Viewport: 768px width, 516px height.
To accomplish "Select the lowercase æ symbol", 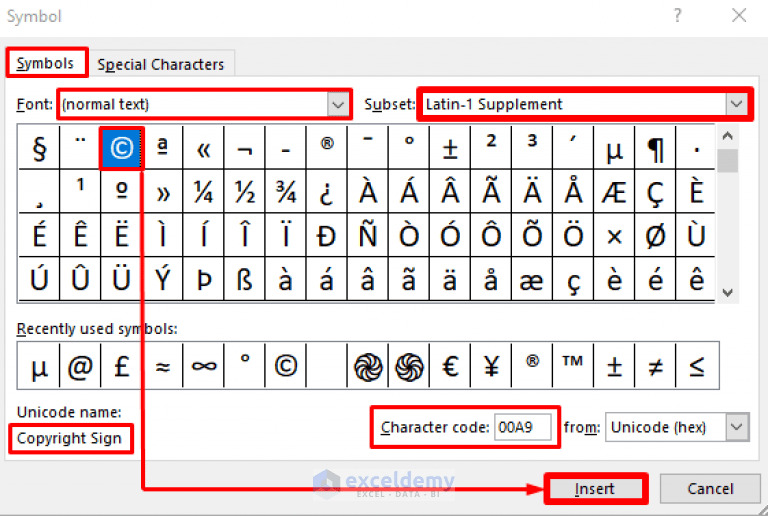I will pos(532,279).
